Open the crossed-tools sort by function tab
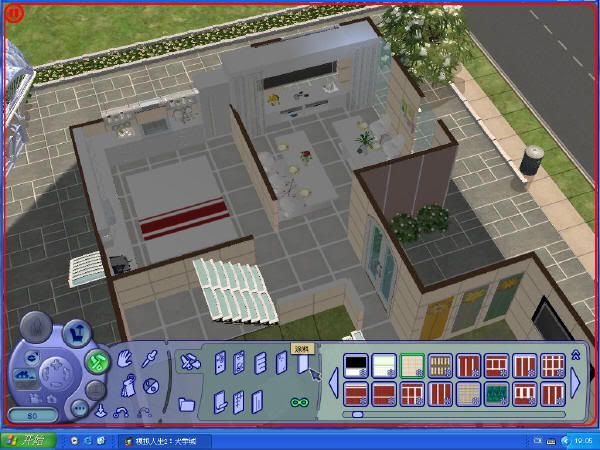The width and height of the screenshot is (600, 450). point(190,362)
